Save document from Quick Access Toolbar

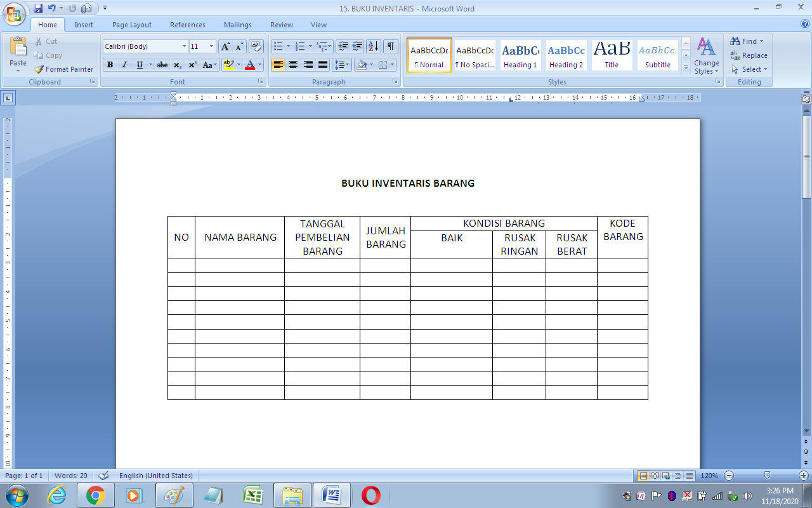(x=38, y=9)
